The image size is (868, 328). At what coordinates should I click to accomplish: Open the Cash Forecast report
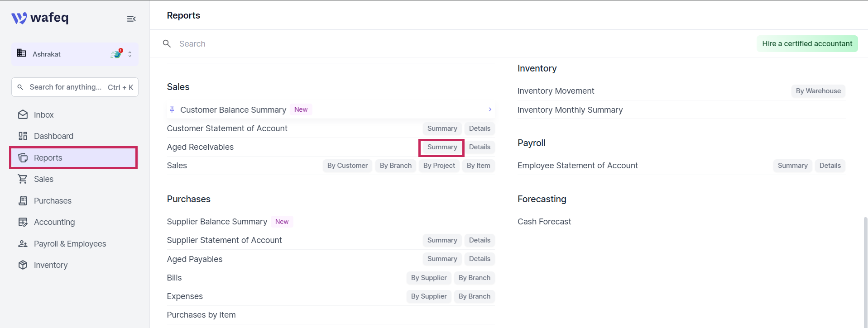tap(544, 222)
